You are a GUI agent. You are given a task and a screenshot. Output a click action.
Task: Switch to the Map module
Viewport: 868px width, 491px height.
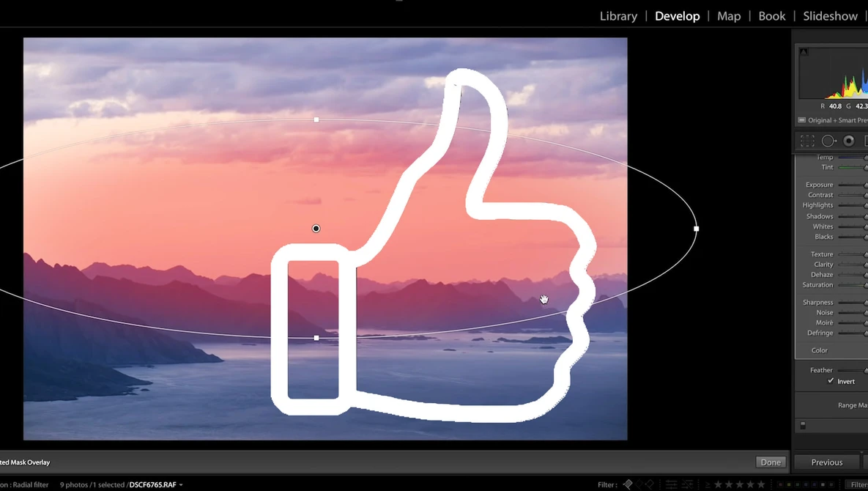(729, 16)
